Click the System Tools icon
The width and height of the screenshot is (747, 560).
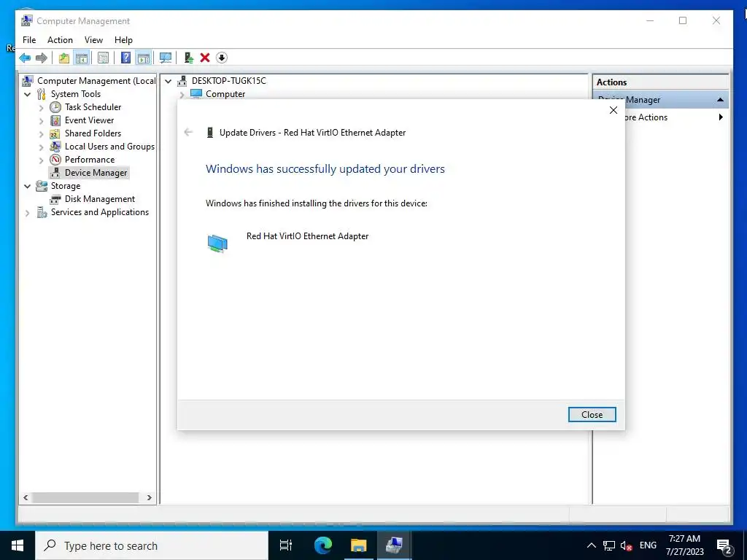pos(42,94)
